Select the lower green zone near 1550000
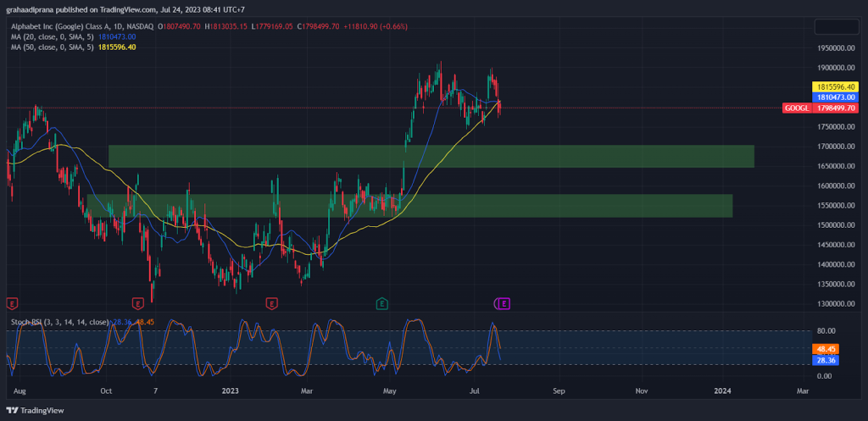This screenshot has height=421, width=868. [409, 206]
